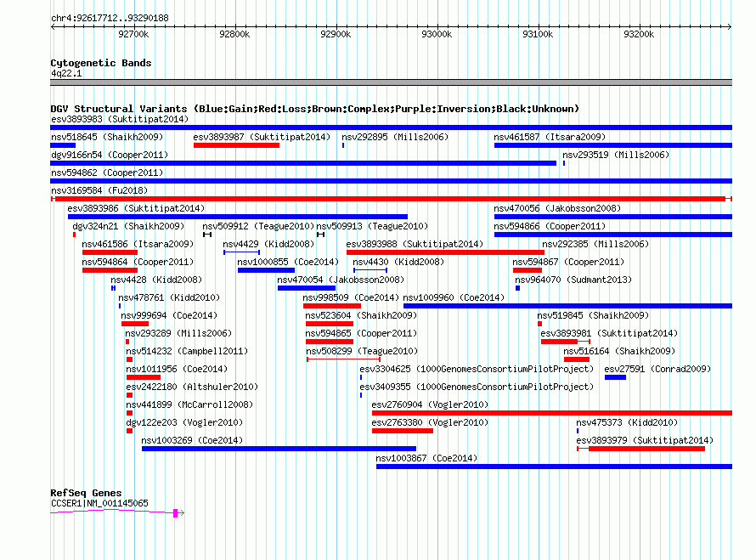Image resolution: width=756 pixels, height=560 pixels.
Task: Open nsv461587 (Itsara2009) variant label
Action: tap(550, 137)
